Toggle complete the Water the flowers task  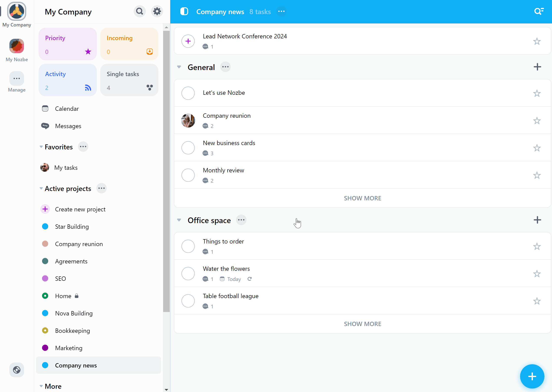(x=188, y=273)
